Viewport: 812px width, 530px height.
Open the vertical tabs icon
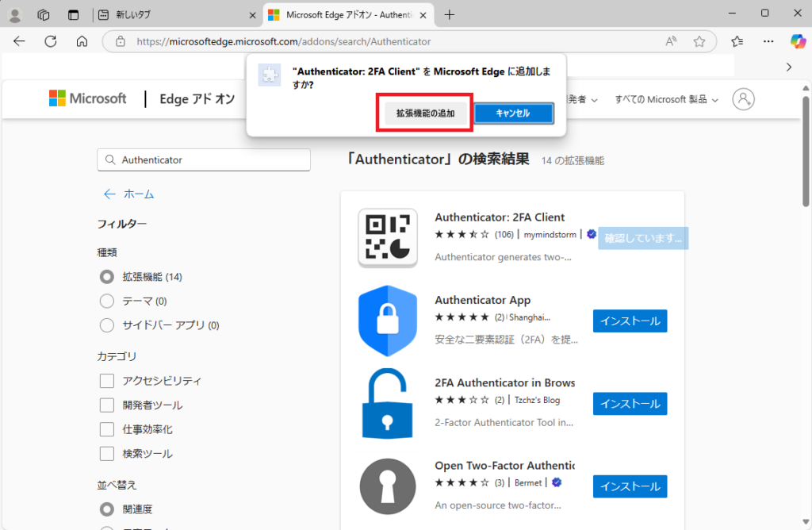point(73,15)
